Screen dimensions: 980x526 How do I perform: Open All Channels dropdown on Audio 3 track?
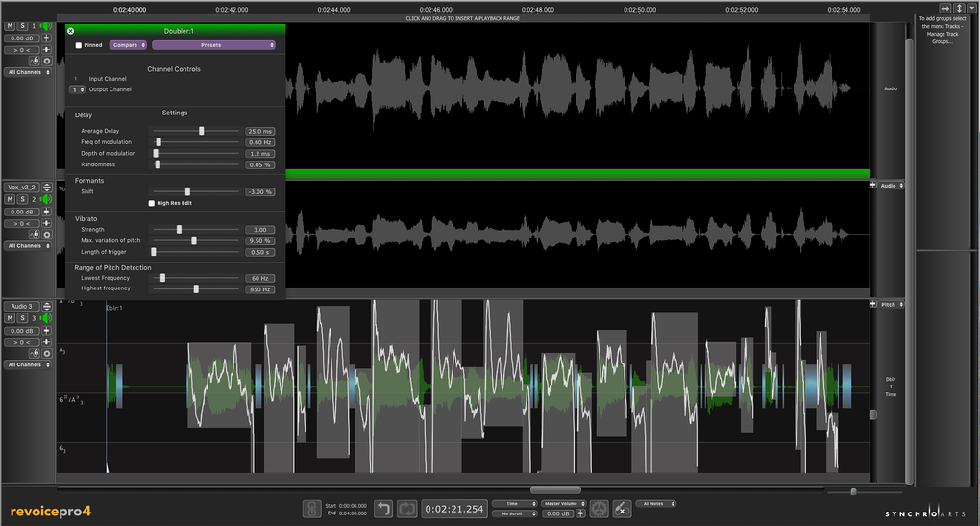(28, 365)
